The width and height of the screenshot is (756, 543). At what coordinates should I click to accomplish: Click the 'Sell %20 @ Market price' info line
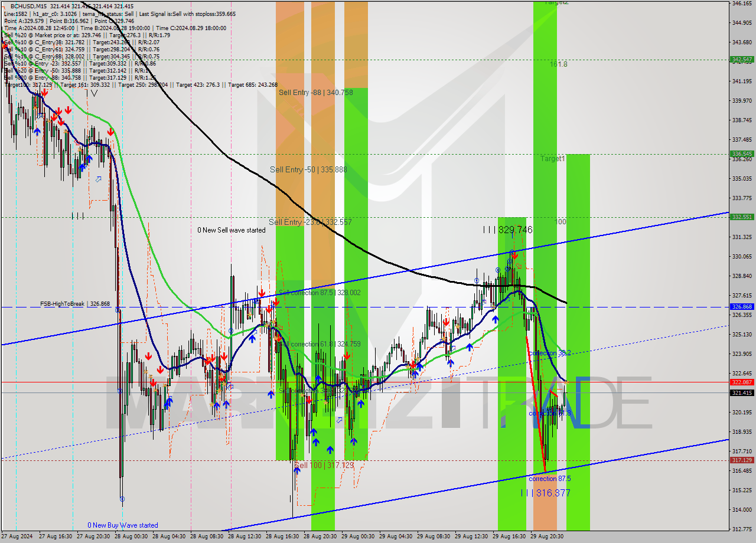[87, 35]
